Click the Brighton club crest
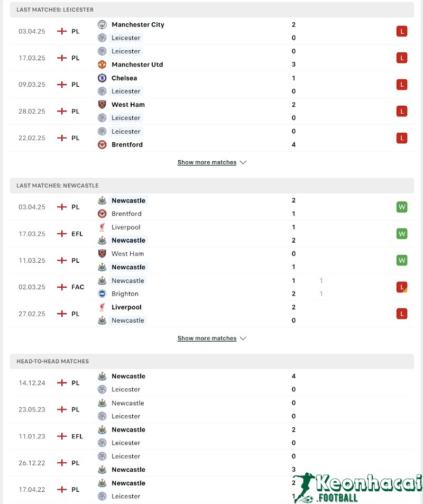Viewport: 423px width, 504px height. tap(102, 294)
